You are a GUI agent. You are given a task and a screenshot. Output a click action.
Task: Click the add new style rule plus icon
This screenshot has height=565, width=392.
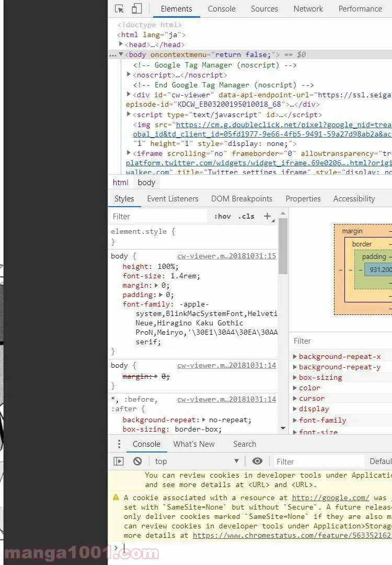268,216
